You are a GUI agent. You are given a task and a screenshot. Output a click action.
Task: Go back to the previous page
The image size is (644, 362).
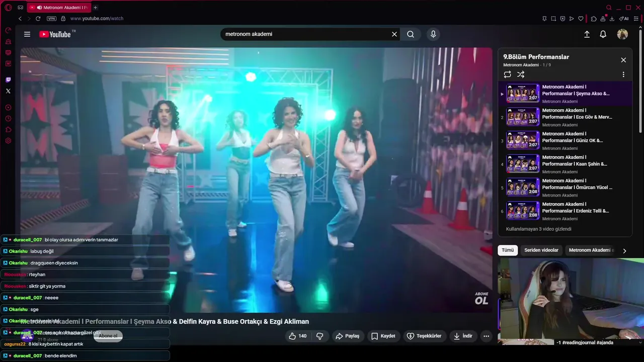point(20,19)
